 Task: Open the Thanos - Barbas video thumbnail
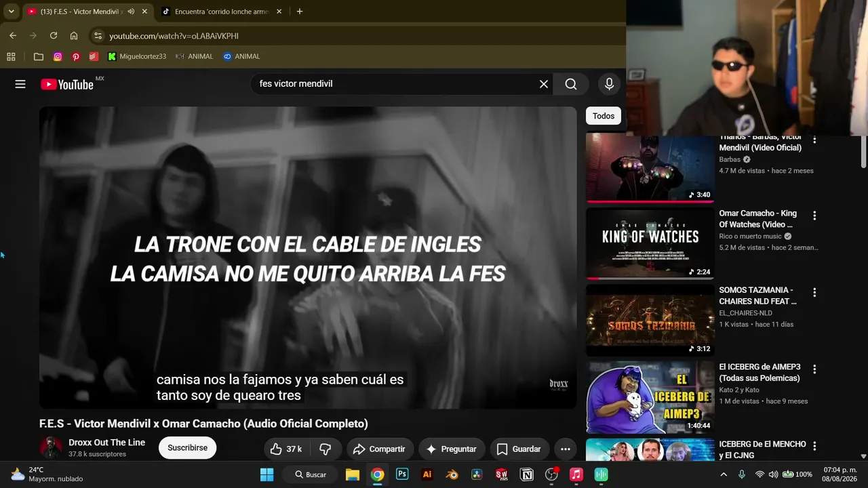point(650,167)
